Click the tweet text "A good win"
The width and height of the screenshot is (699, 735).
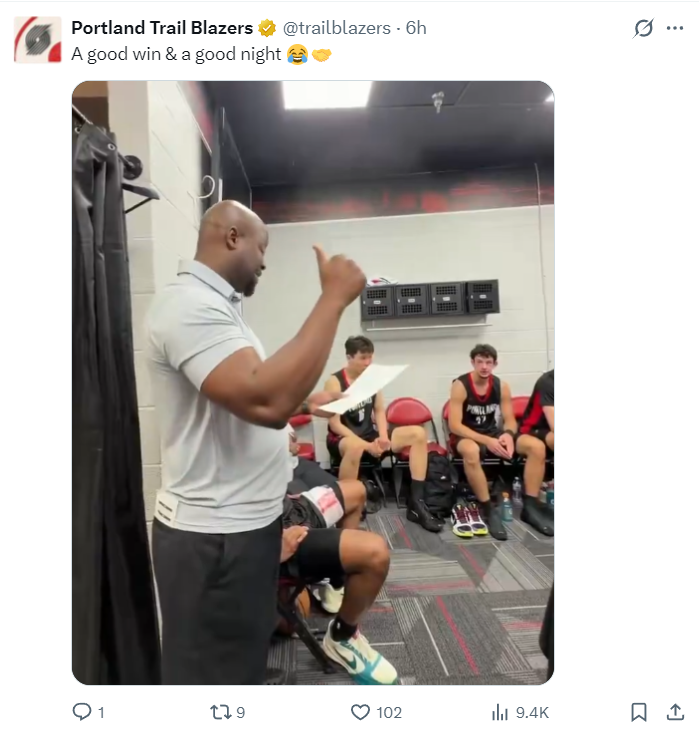coord(116,54)
